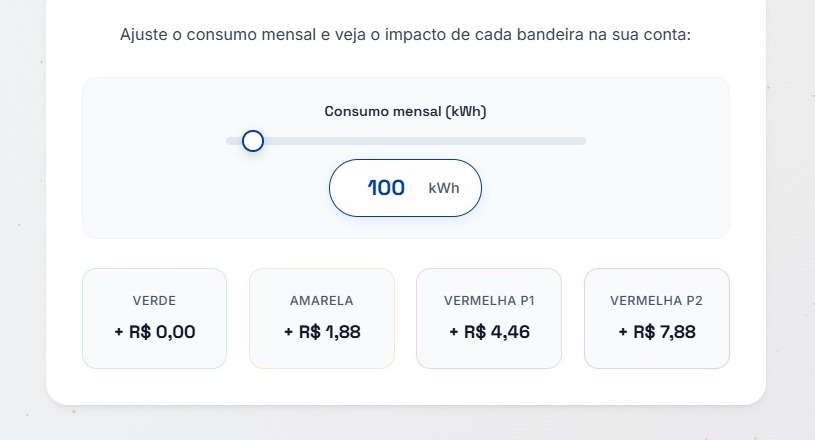Click the monthly consumption slider handle
Image resolution: width=815 pixels, height=440 pixels.
click(x=253, y=141)
